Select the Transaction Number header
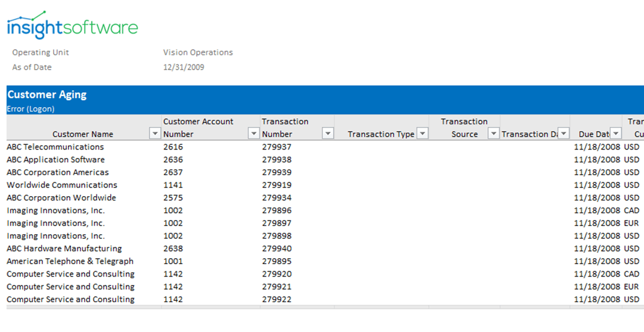The height and width of the screenshot is (332, 644). [285, 128]
